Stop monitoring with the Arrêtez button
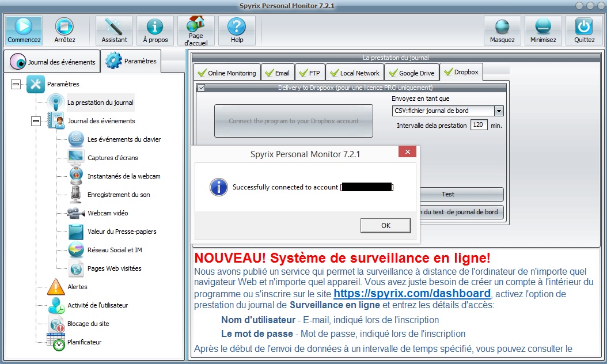Screen dimensions: 607x364 tap(65, 30)
